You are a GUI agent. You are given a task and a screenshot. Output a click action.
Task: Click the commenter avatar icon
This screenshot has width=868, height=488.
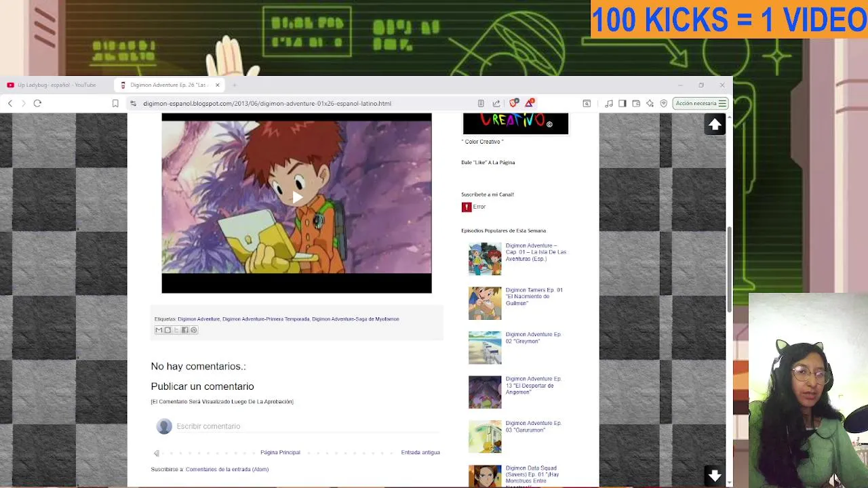pyautogui.click(x=164, y=426)
